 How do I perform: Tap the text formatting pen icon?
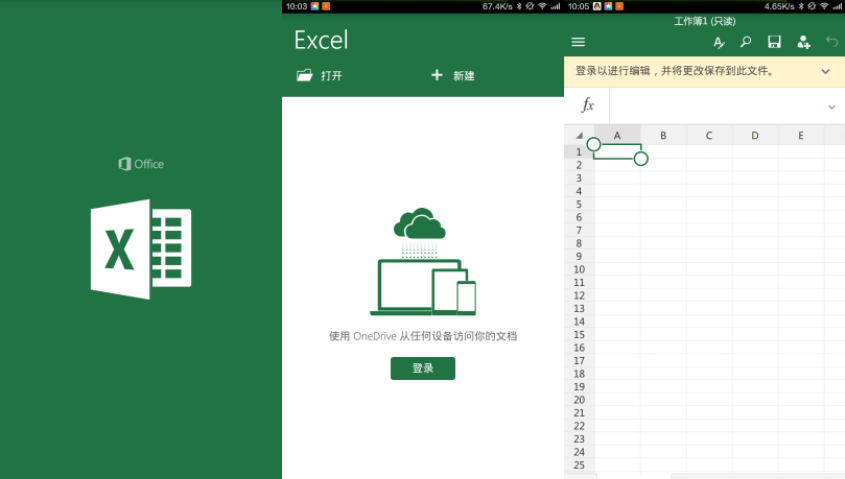tap(719, 42)
